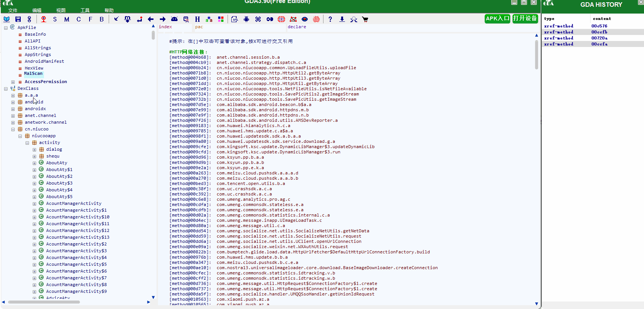Viewport: 644px width, 309px height.
Task: Select HexView in the tree
Action: 34,68
